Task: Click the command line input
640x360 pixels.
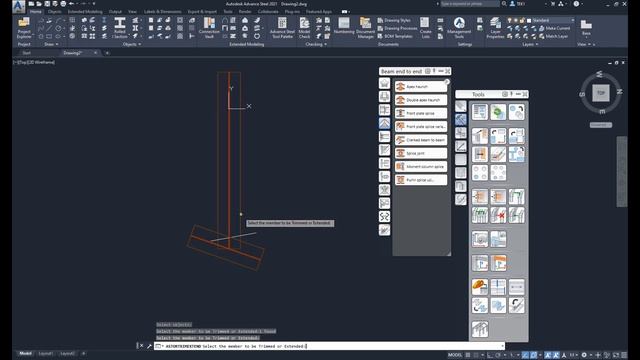Action: [329, 346]
